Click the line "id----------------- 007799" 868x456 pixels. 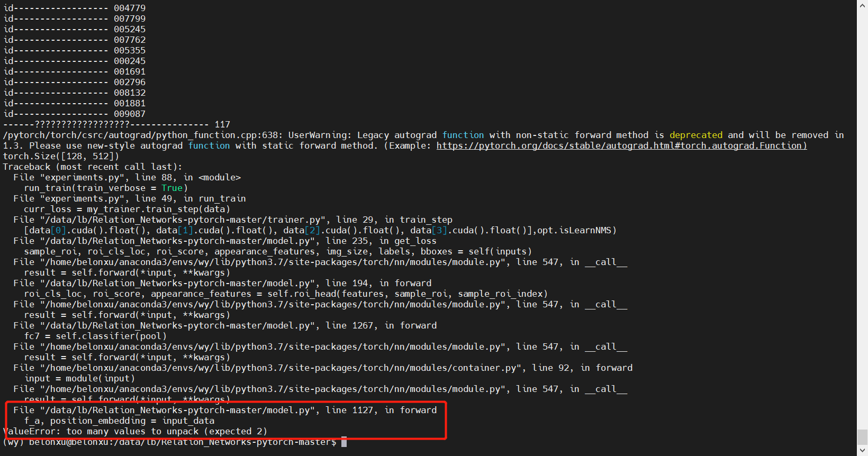coord(74,19)
